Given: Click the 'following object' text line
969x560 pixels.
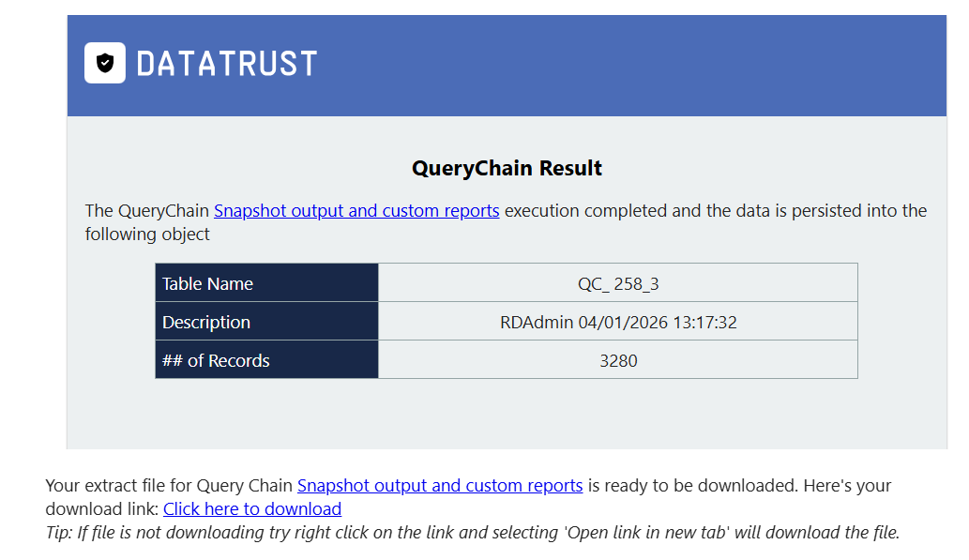Looking at the screenshot, I should (147, 235).
